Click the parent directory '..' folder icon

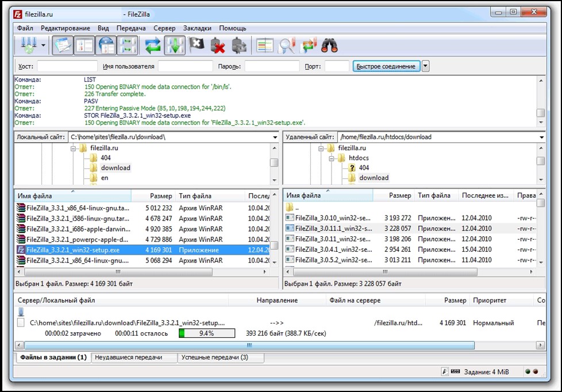click(x=290, y=207)
